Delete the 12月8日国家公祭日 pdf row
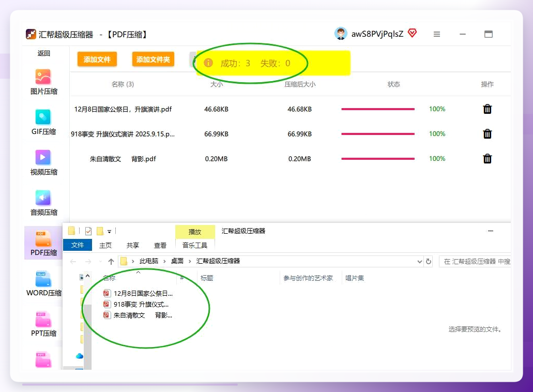The height and width of the screenshot is (392, 533). pyautogui.click(x=488, y=109)
